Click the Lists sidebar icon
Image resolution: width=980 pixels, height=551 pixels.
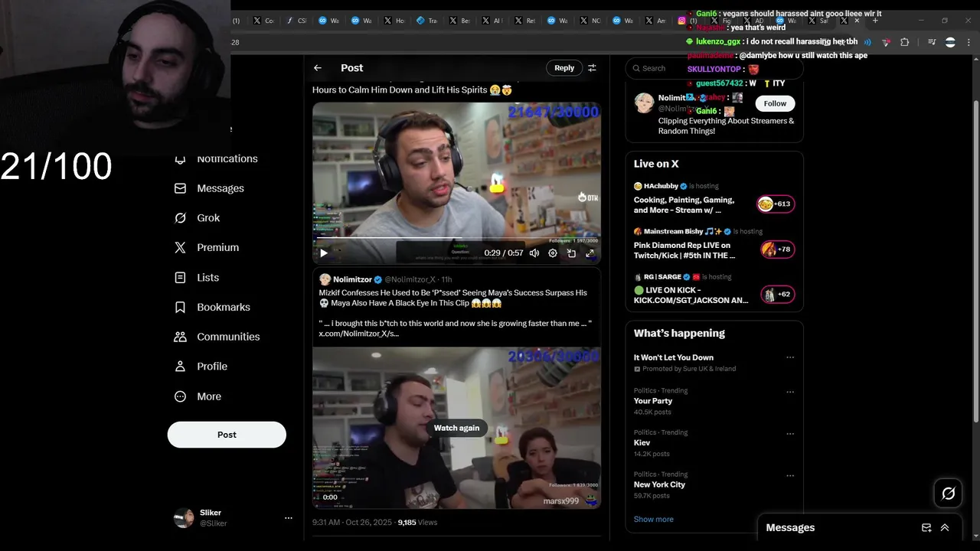[180, 278]
